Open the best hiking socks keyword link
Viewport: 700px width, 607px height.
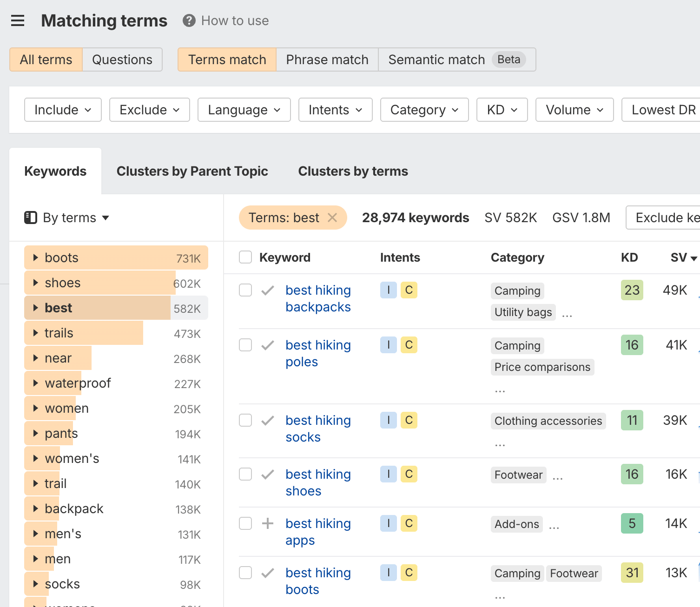click(318, 429)
